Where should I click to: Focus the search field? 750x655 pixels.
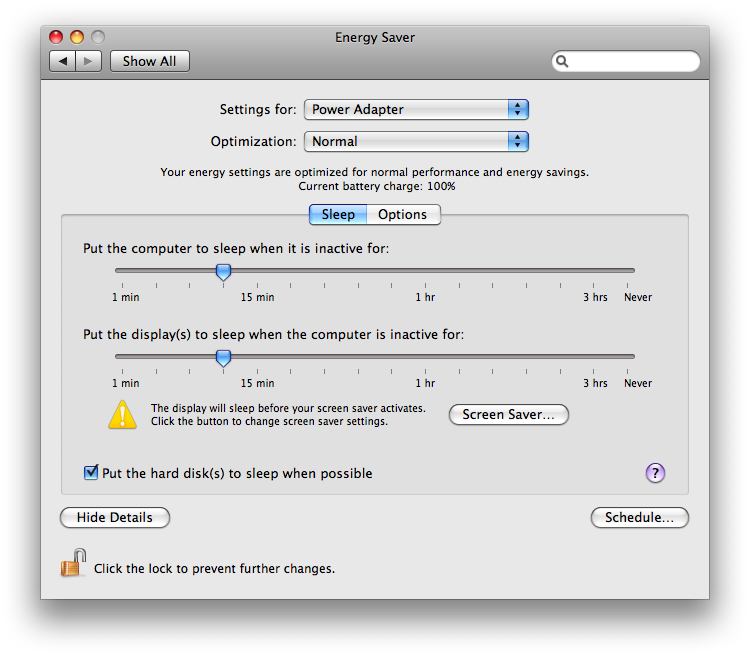click(626, 61)
